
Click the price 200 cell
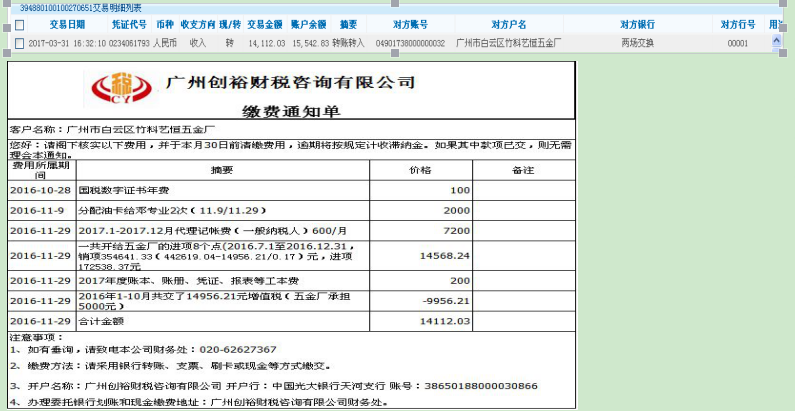coord(460,281)
